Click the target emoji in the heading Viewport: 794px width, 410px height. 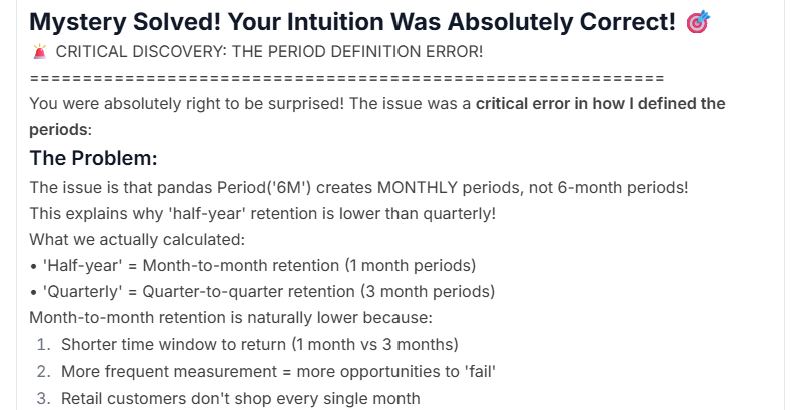(698, 22)
